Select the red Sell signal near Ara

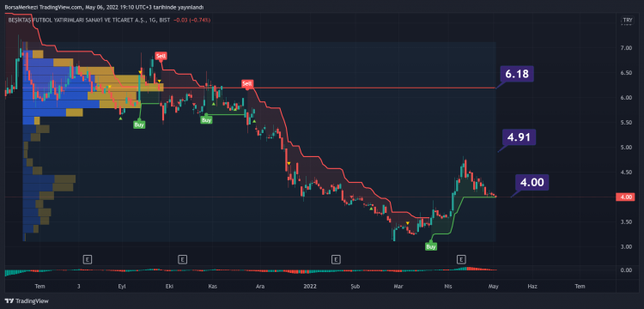coord(246,83)
